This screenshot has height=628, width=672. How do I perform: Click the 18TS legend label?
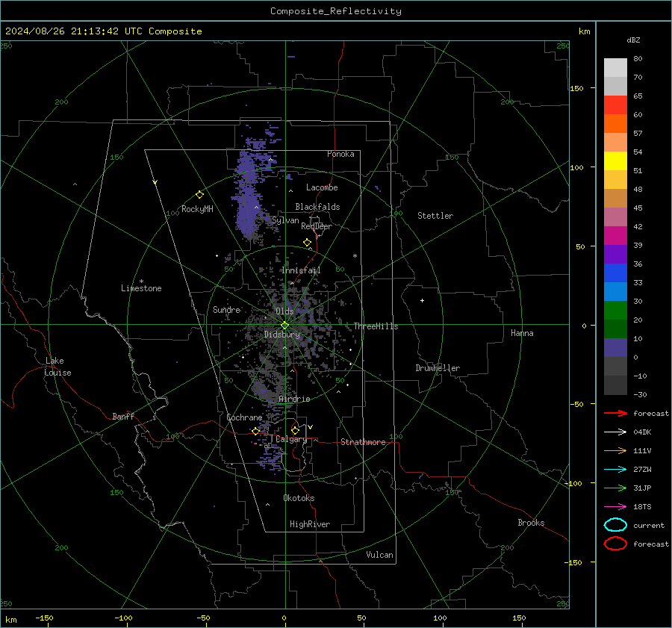642,507
